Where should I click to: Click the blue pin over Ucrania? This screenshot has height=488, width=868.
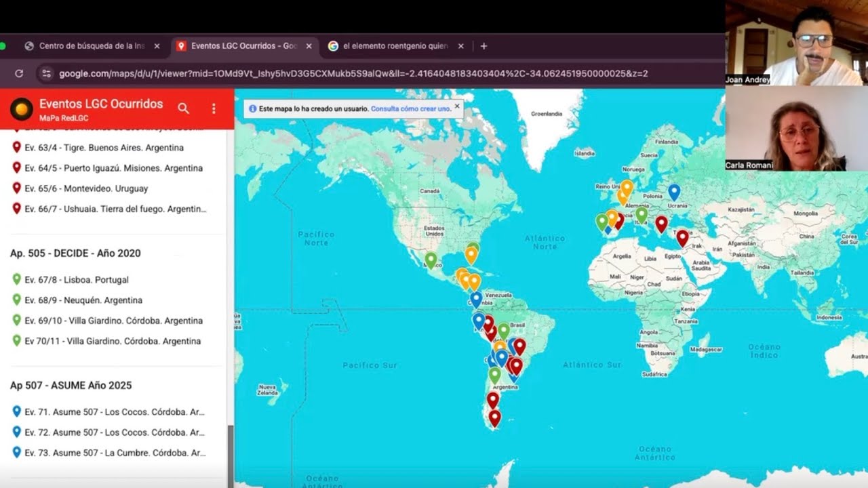[673, 192]
